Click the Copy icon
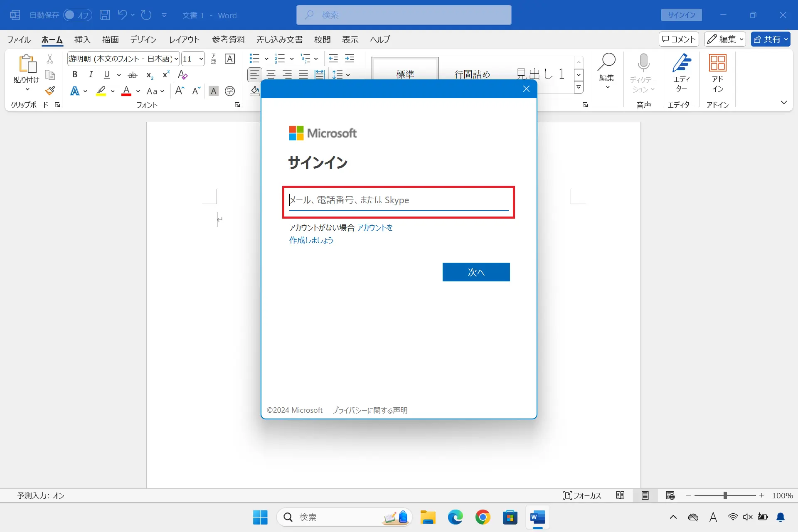The width and height of the screenshot is (798, 532). click(50, 75)
